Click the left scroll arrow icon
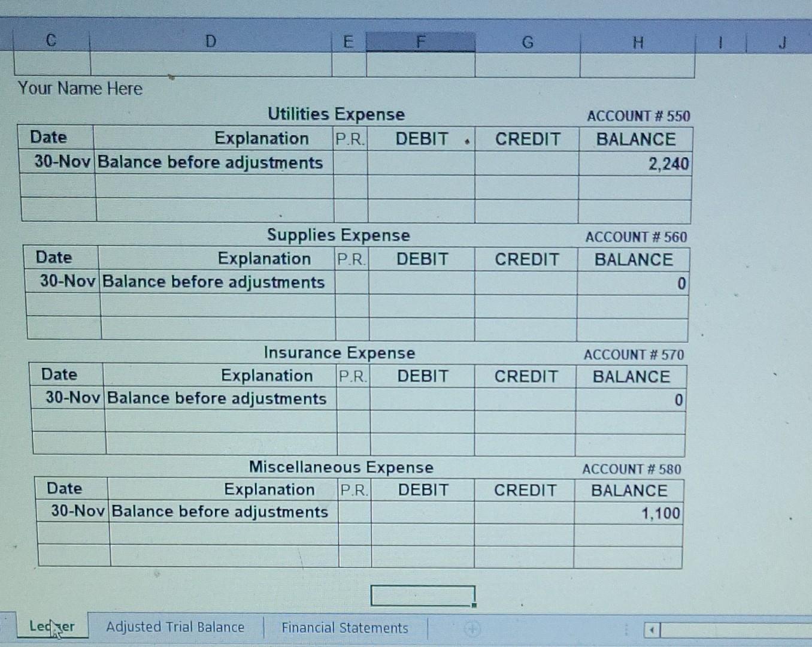 click(652, 630)
